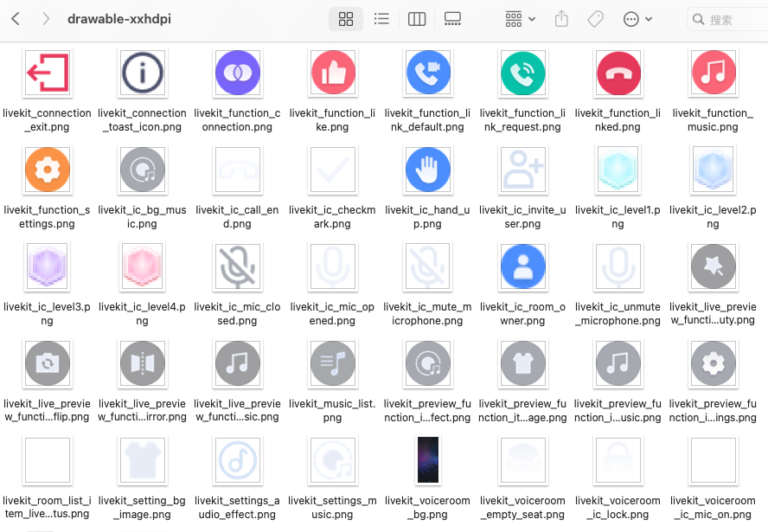Switch to column view
The image size is (768, 532).
click(x=417, y=19)
